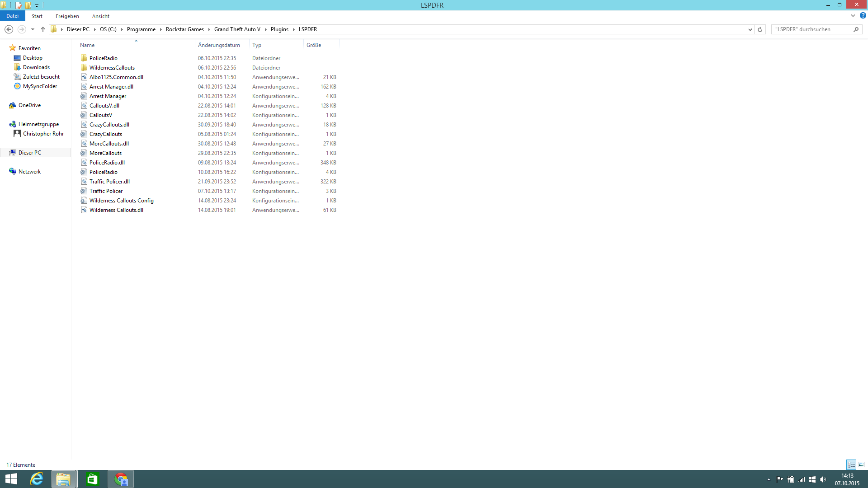
Task: Open the PoliceRadio folder icon
Action: tap(84, 58)
